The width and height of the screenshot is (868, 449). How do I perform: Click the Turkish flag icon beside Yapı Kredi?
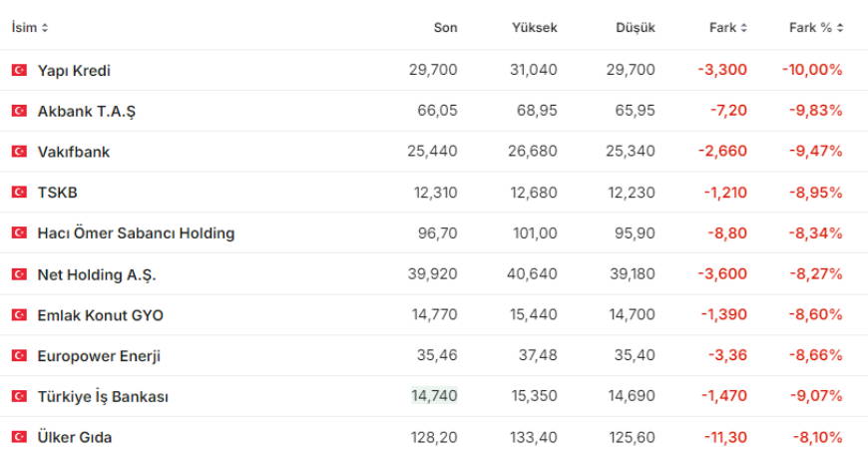(x=19, y=71)
